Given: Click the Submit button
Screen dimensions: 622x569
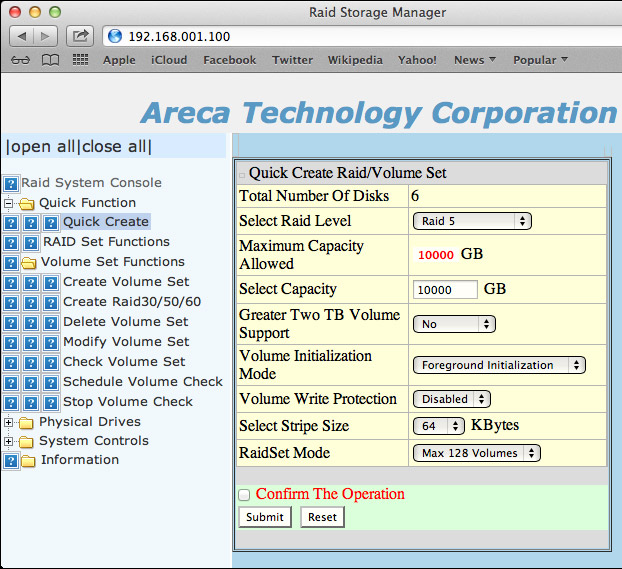Looking at the screenshot, I should click(x=265, y=517).
